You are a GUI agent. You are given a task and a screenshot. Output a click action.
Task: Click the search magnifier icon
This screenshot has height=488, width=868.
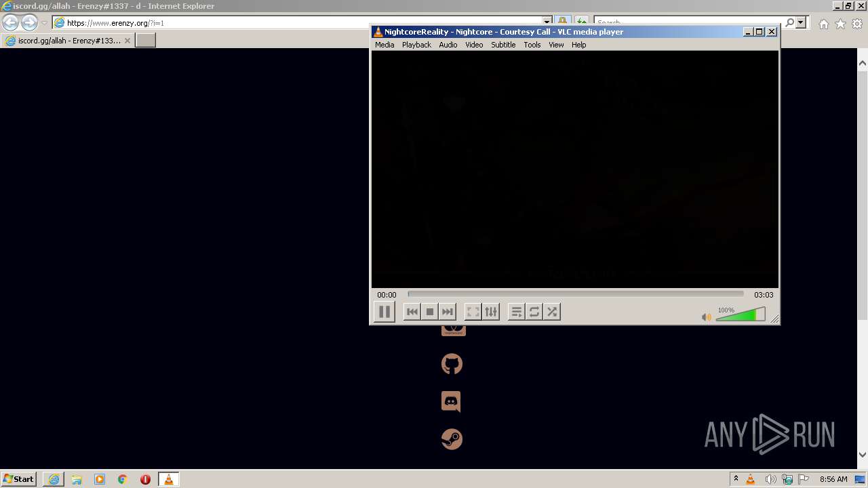click(789, 22)
